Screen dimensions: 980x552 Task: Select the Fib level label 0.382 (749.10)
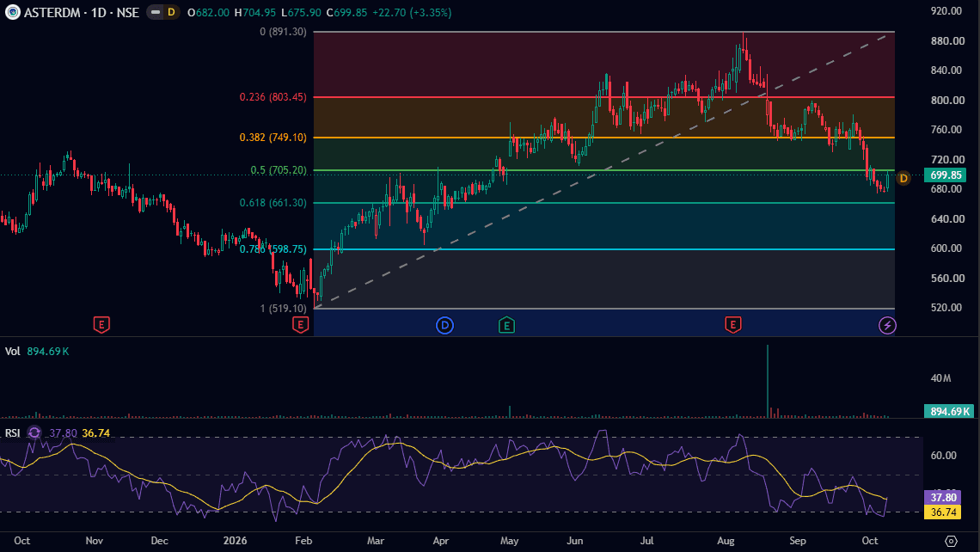tap(273, 137)
